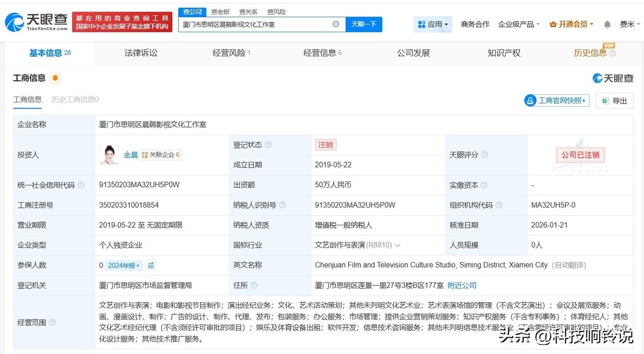This screenshot has height=354, width=644.
Task: Click the organization code MA32UH5P-0
Action: click(553, 205)
